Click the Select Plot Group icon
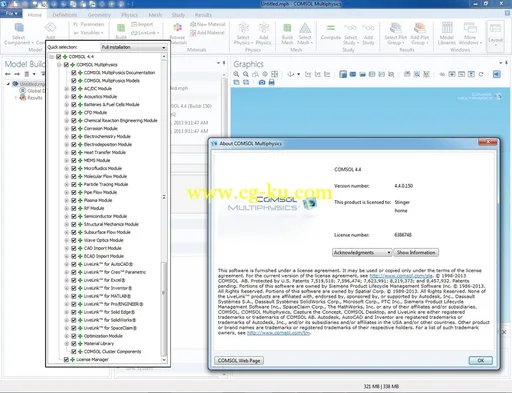Viewport: 512px width, 393px height. pos(396,28)
